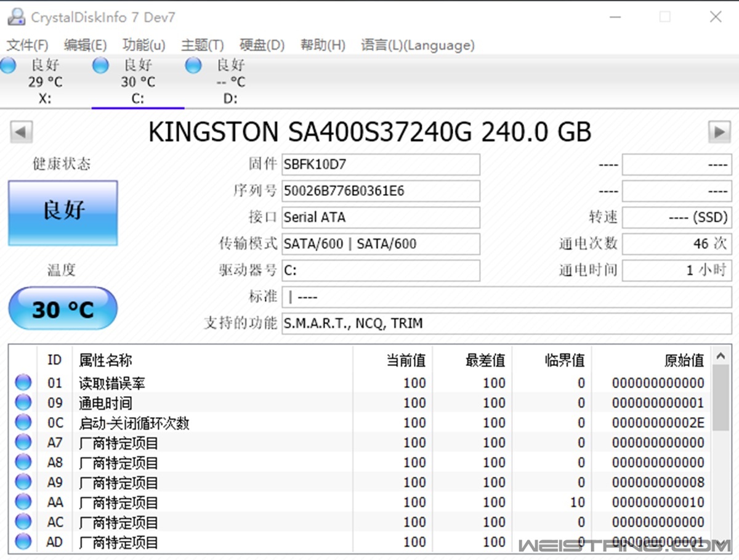Image resolution: width=739 pixels, height=560 pixels.
Task: Click the 健康状态 label
Action: coord(61,164)
